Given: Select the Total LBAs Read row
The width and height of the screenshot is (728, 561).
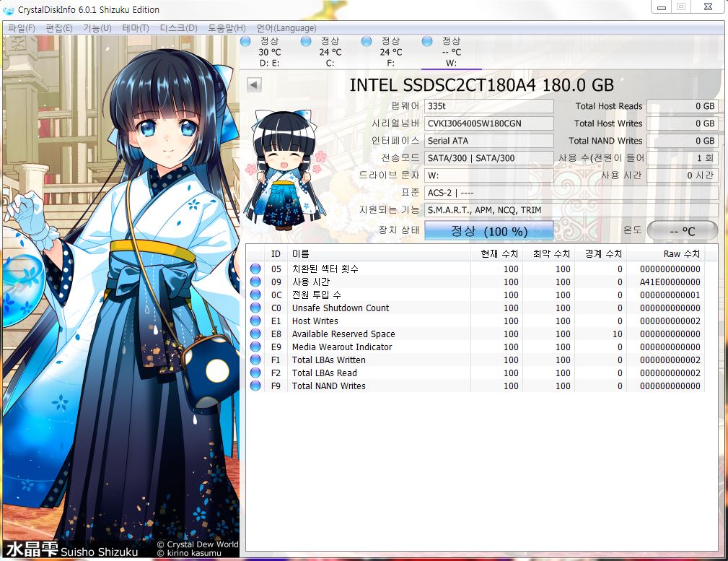Looking at the screenshot, I should click(x=475, y=373).
